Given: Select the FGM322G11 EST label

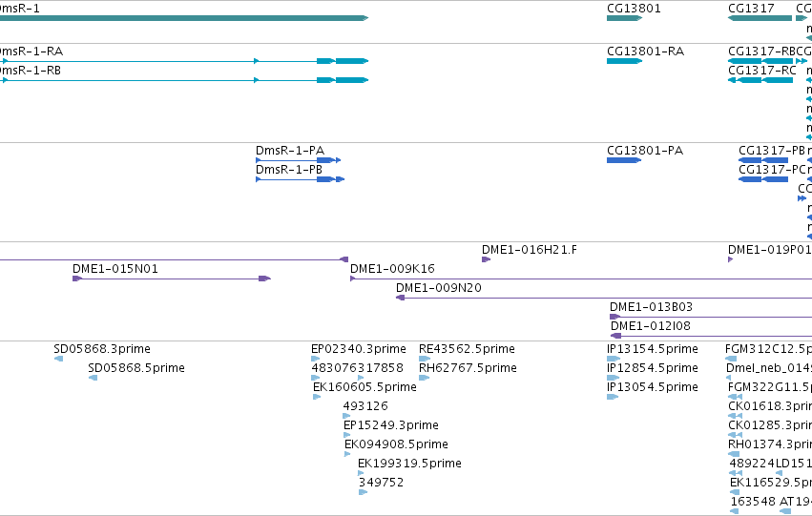Looking at the screenshot, I should point(769,387).
